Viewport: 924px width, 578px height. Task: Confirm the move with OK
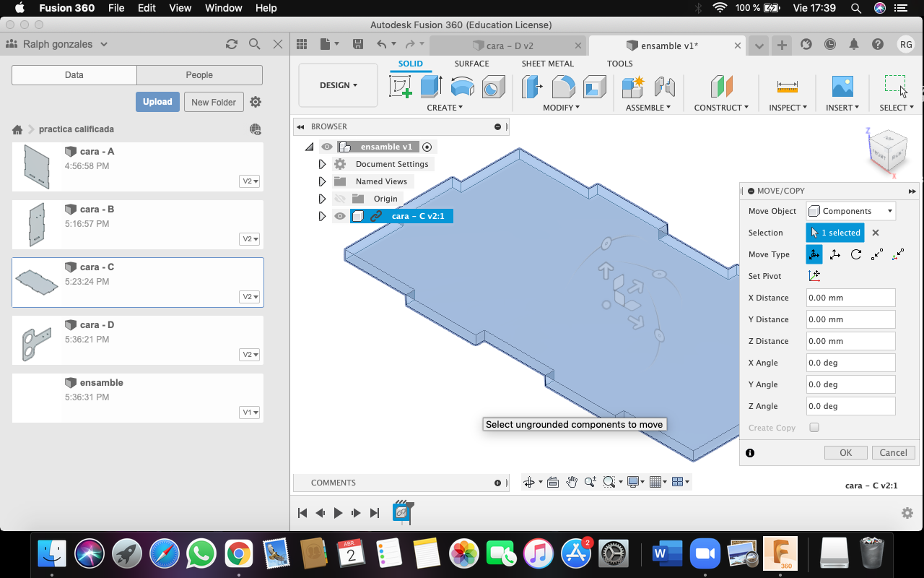[846, 452]
